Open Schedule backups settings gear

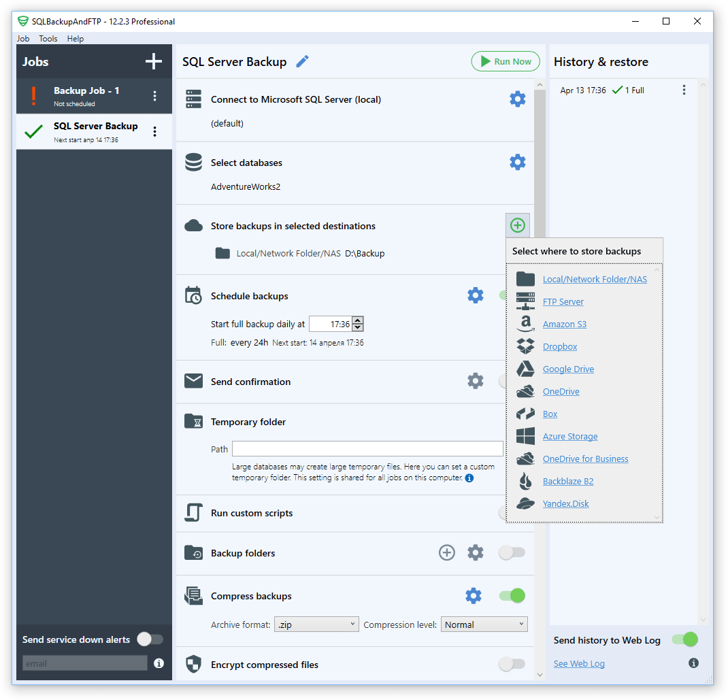475,295
